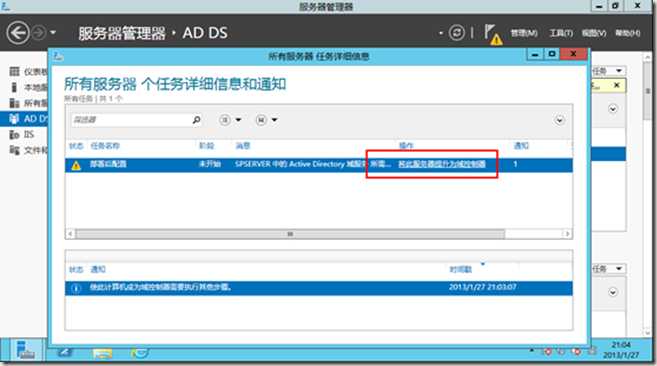
Task: Click the promote this server to domain controller link
Action: [x=442, y=164]
